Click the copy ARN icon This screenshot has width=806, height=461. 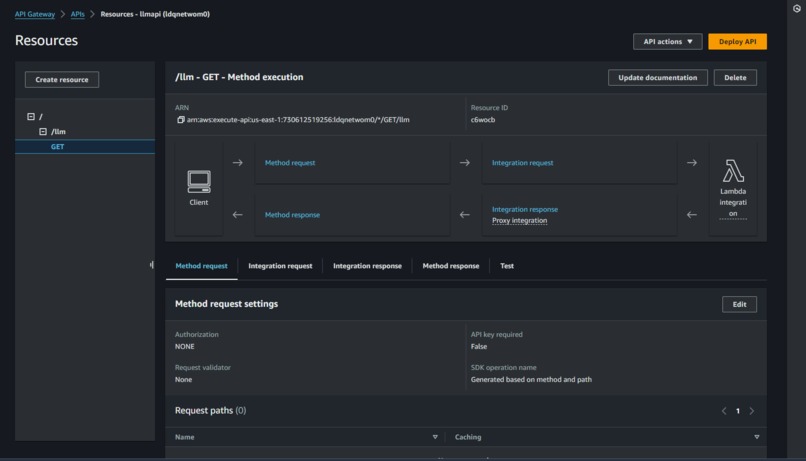tap(180, 120)
